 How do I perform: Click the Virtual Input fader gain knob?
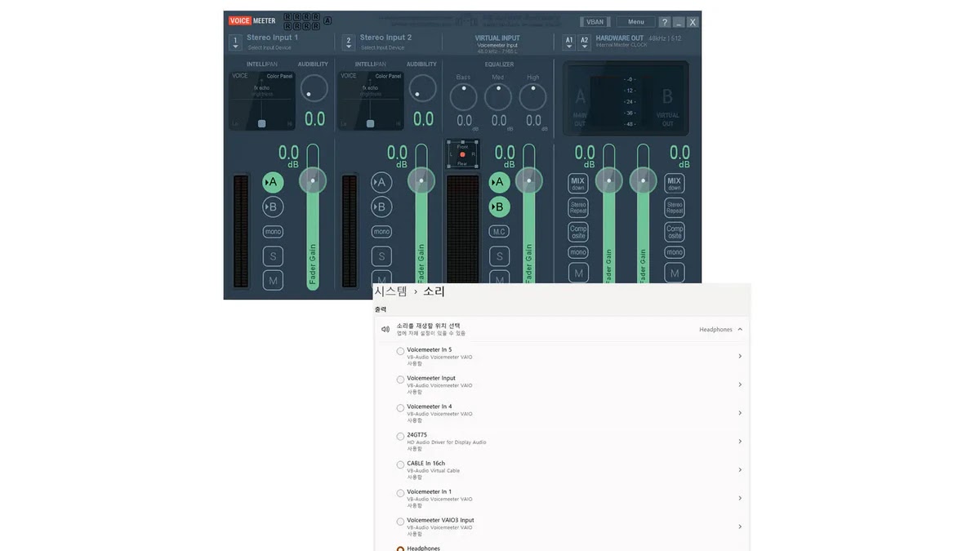[x=529, y=180]
